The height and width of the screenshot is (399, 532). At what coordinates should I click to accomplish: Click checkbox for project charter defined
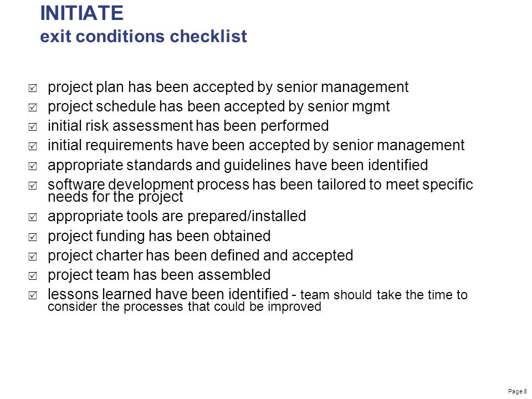(x=33, y=257)
